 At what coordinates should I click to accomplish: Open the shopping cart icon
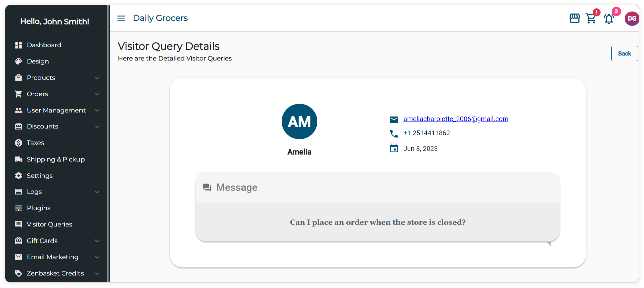(x=591, y=19)
